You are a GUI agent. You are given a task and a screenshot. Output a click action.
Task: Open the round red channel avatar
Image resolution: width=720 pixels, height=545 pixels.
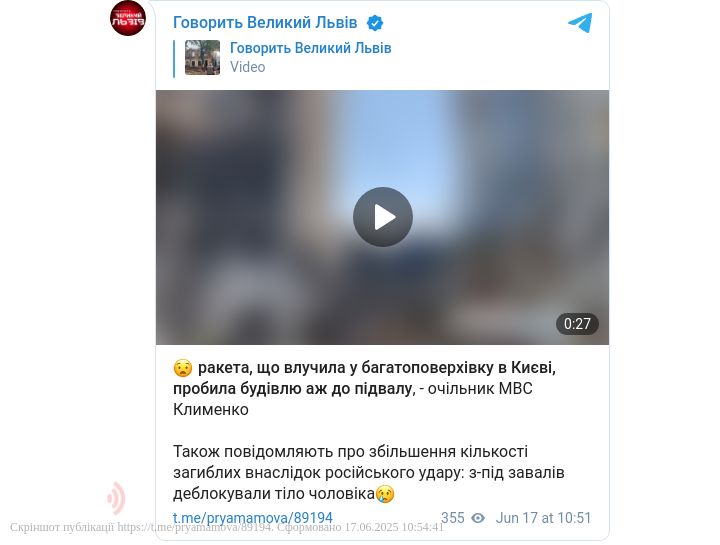(128, 18)
